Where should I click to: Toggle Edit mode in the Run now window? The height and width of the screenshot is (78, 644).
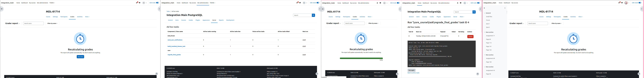tap(157, 3)
